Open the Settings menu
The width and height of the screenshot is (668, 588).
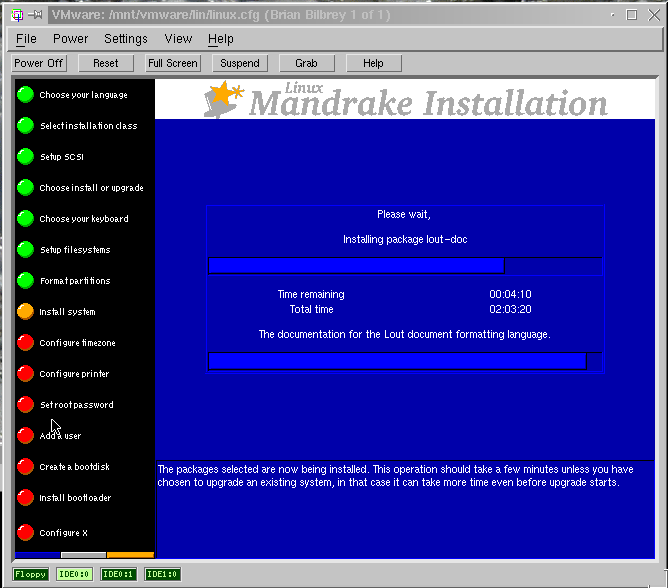[x=125, y=39]
